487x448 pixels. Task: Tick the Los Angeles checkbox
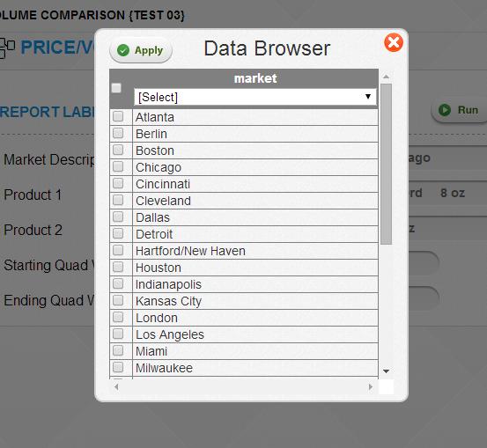(118, 334)
